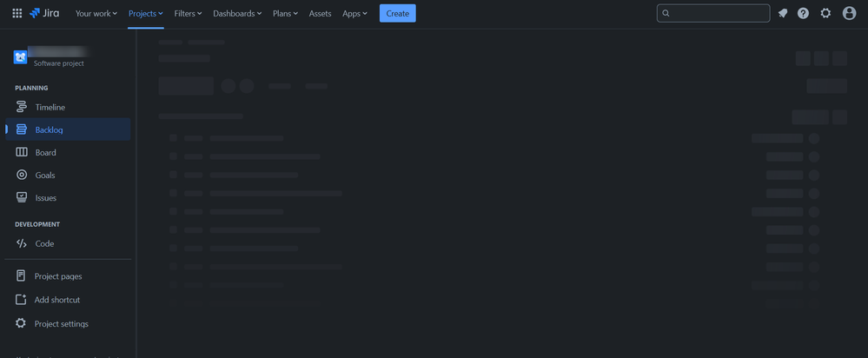Expand the Dashboards menu
This screenshot has height=358, width=868.
pos(237,13)
